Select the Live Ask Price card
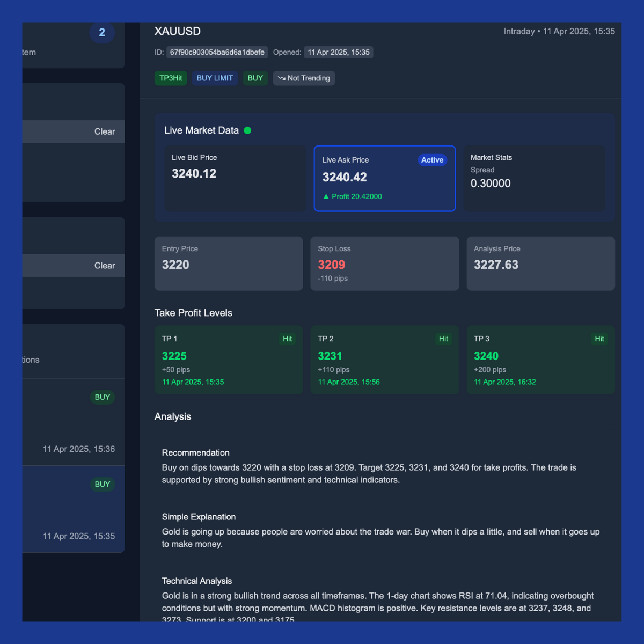 tap(385, 178)
